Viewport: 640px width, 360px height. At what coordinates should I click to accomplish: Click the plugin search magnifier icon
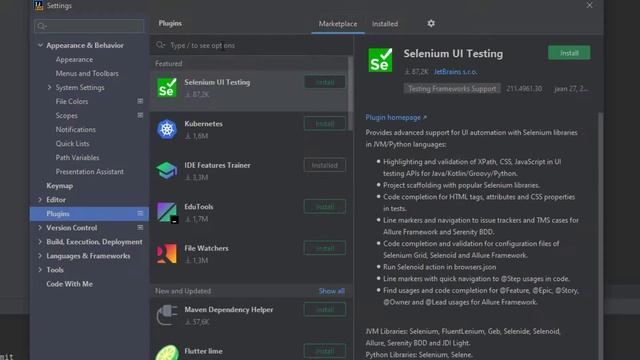tap(160, 45)
